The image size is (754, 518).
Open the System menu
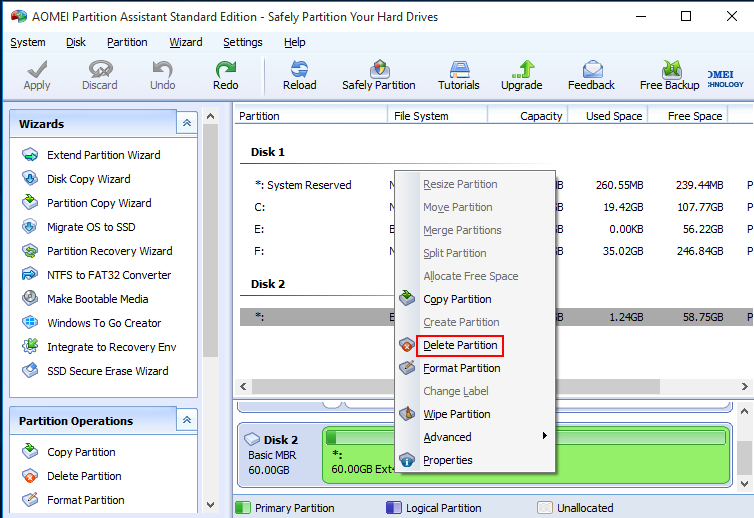28,42
